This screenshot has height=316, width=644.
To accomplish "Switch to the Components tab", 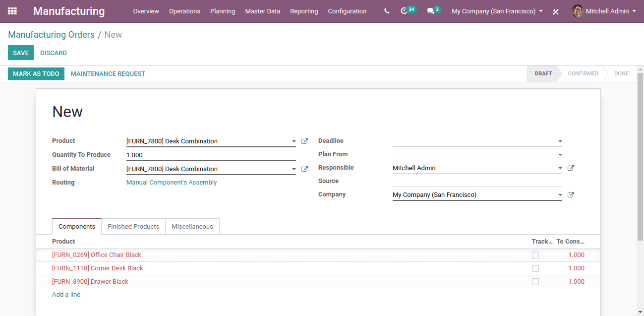I will (x=77, y=226).
